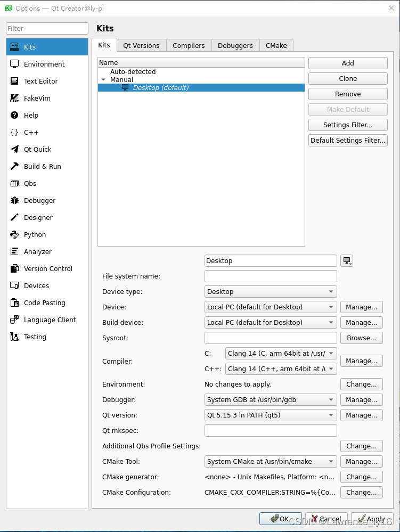Apply the current settings

point(372,518)
